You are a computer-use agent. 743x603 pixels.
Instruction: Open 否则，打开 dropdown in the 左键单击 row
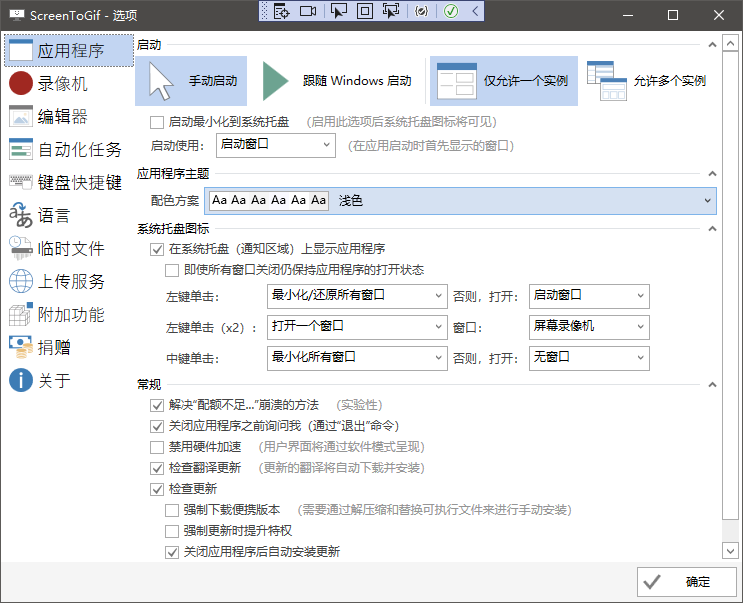point(589,296)
